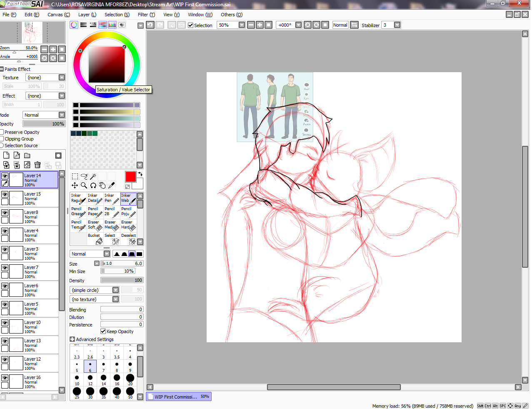Enable Clipping Group checkbox
The height and width of the screenshot is (409, 532).
pyautogui.click(x=2, y=139)
